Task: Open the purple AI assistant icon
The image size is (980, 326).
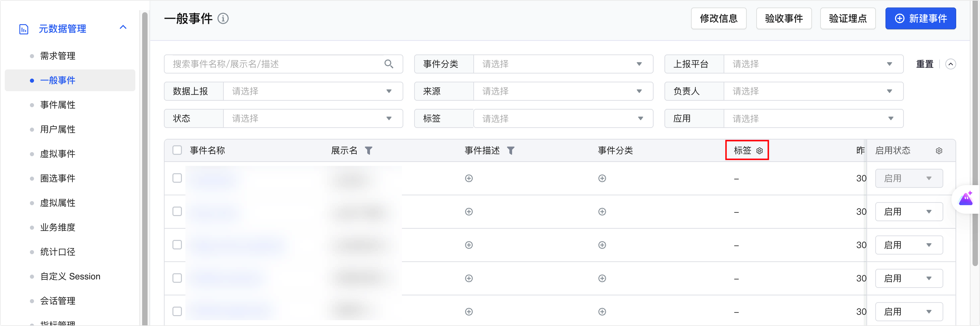Action: (x=965, y=199)
